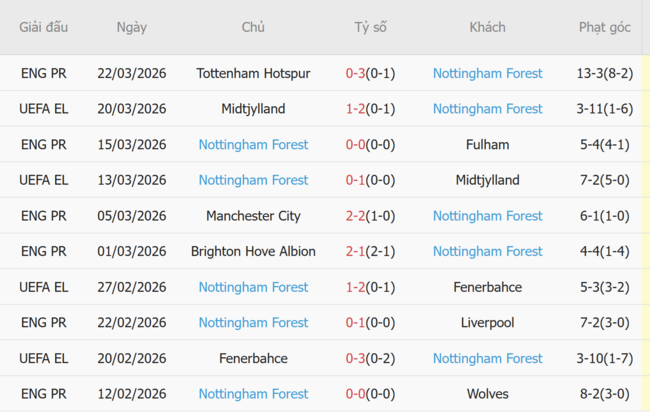The image size is (650, 416).
Task: Select the Khách column header
Action: pos(487,27)
